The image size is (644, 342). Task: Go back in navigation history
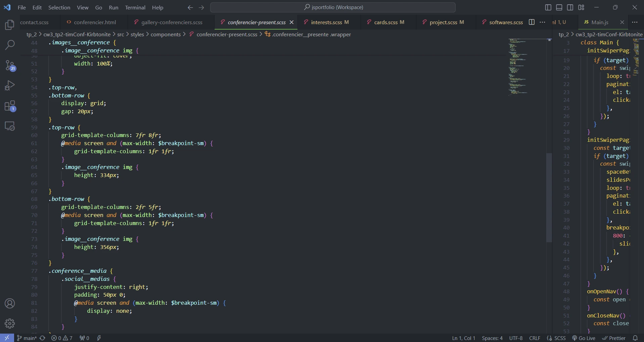[x=190, y=7]
